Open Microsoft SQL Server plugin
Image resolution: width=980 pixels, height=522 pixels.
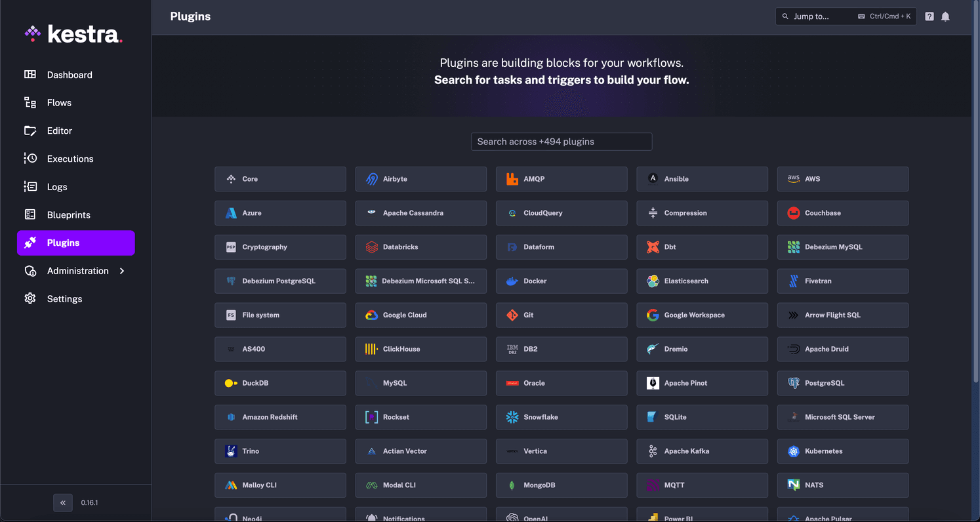843,418
